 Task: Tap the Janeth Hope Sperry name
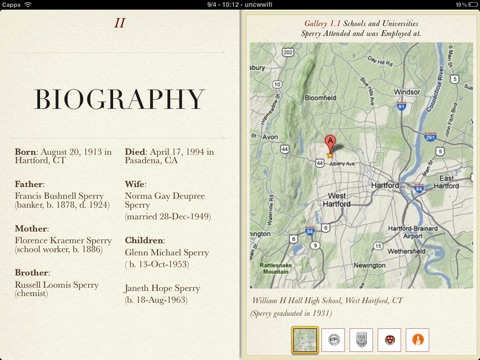(x=162, y=288)
